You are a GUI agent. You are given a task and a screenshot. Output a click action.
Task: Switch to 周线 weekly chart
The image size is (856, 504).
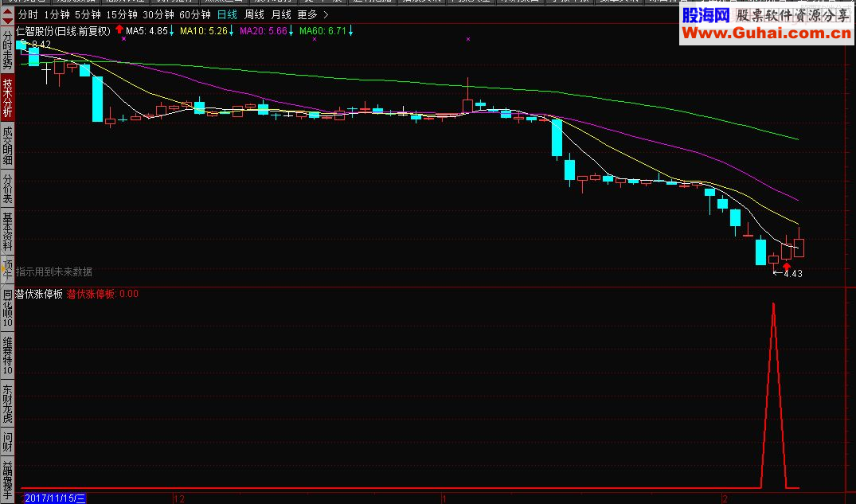(x=254, y=15)
